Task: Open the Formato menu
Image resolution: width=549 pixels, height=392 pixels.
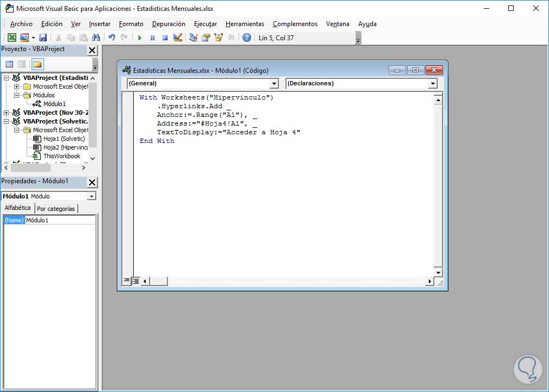Action: [132, 24]
